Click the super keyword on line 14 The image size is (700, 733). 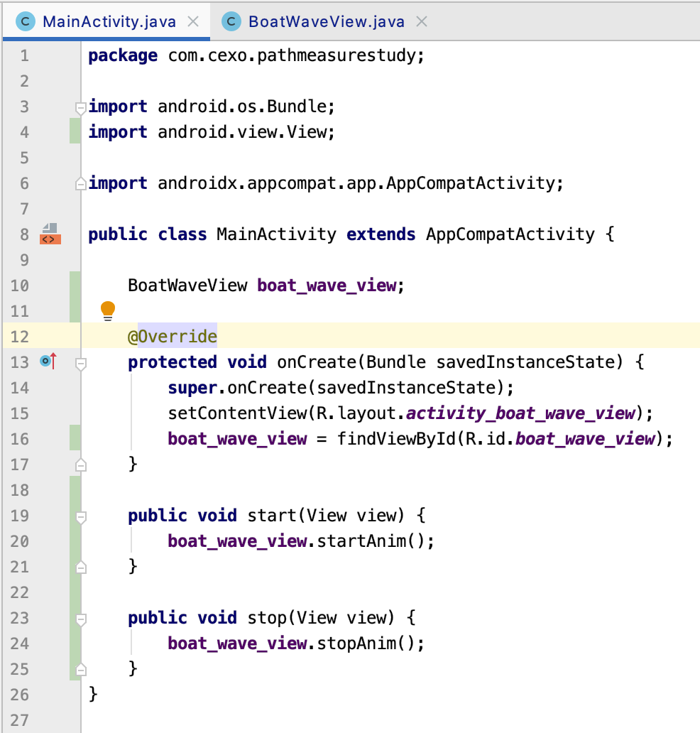point(192,388)
